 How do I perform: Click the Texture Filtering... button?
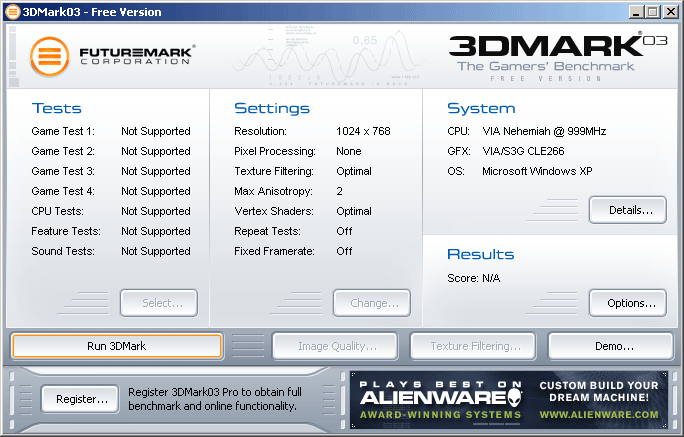473,346
